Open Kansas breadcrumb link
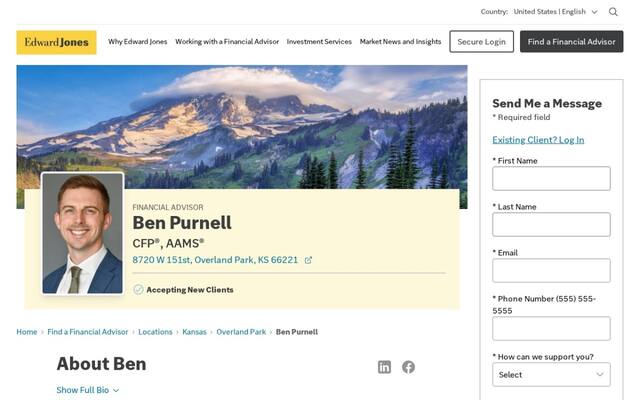This screenshot has width=640, height=400. [194, 332]
